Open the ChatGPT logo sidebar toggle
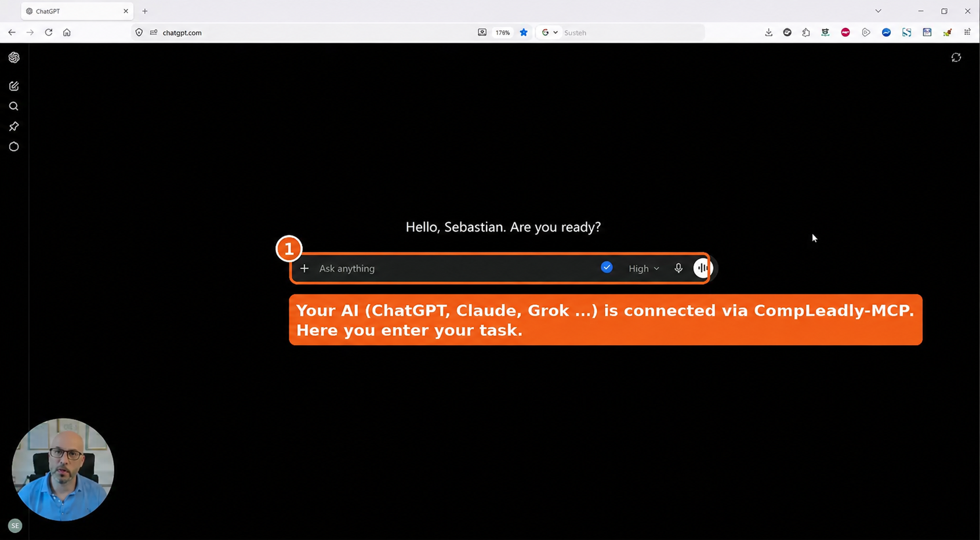This screenshot has height=540, width=980. point(14,57)
